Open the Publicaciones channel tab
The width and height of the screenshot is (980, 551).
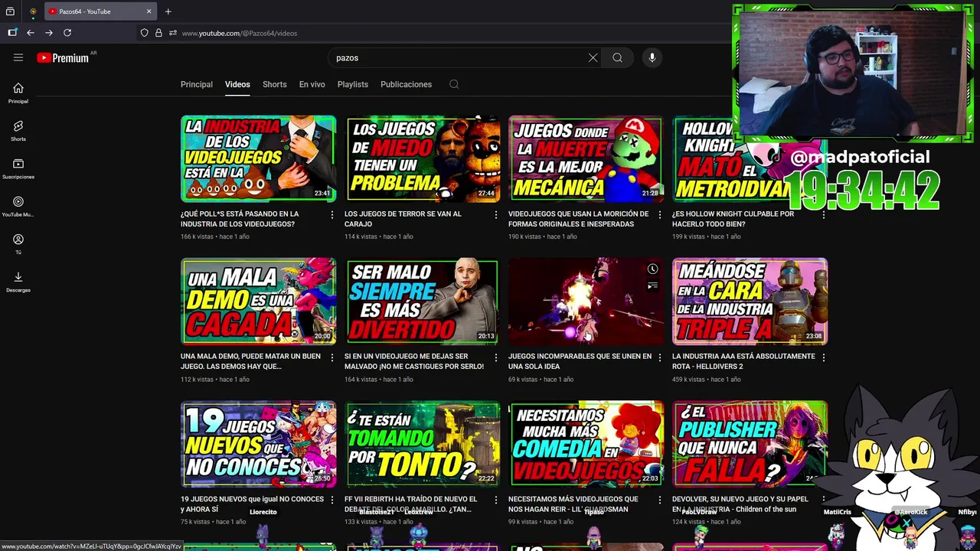(x=406, y=84)
